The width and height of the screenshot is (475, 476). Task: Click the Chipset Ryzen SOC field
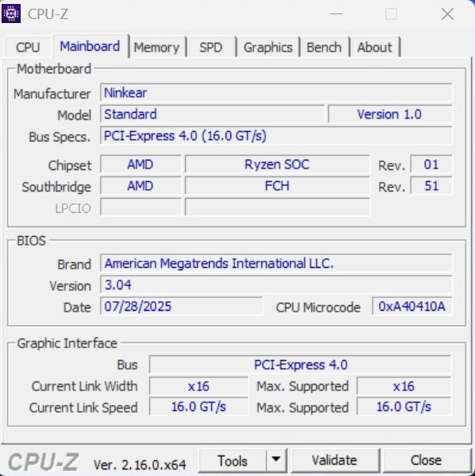[277, 164]
